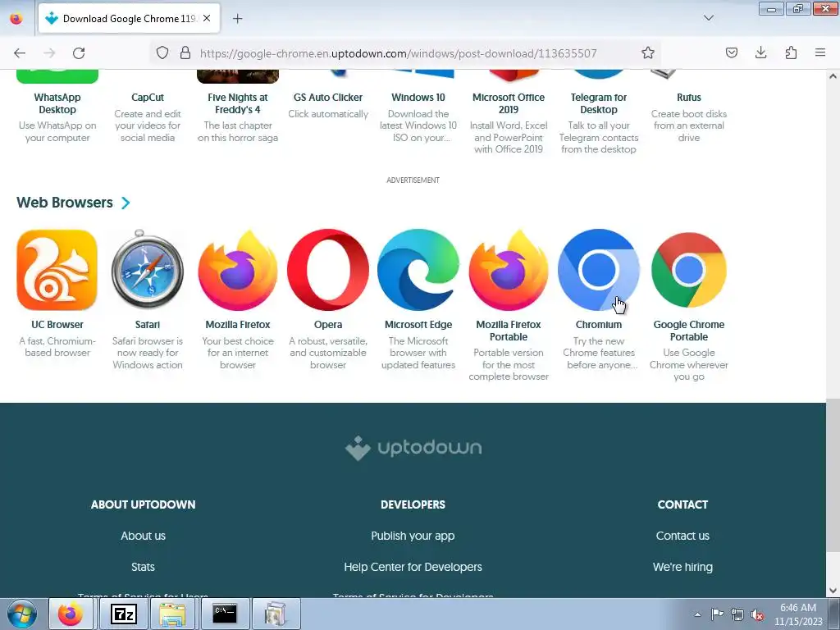This screenshot has height=630, width=840.
Task: Show site security padlock information
Action: tap(185, 52)
